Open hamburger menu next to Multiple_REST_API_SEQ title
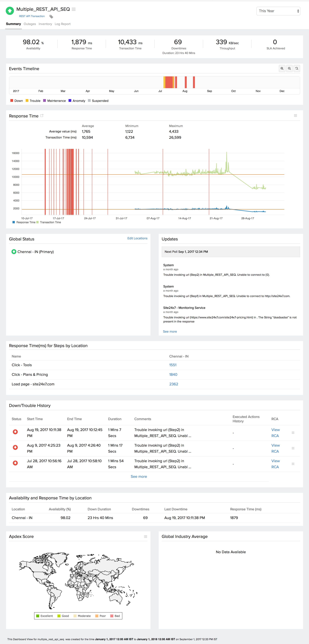Screen dimensions: 309x644 pyautogui.click(x=74, y=9)
